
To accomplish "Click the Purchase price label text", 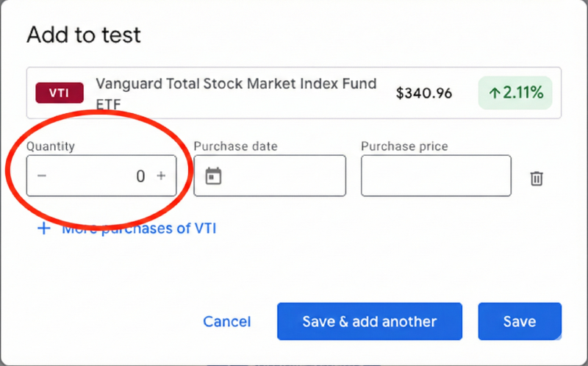I will [404, 146].
